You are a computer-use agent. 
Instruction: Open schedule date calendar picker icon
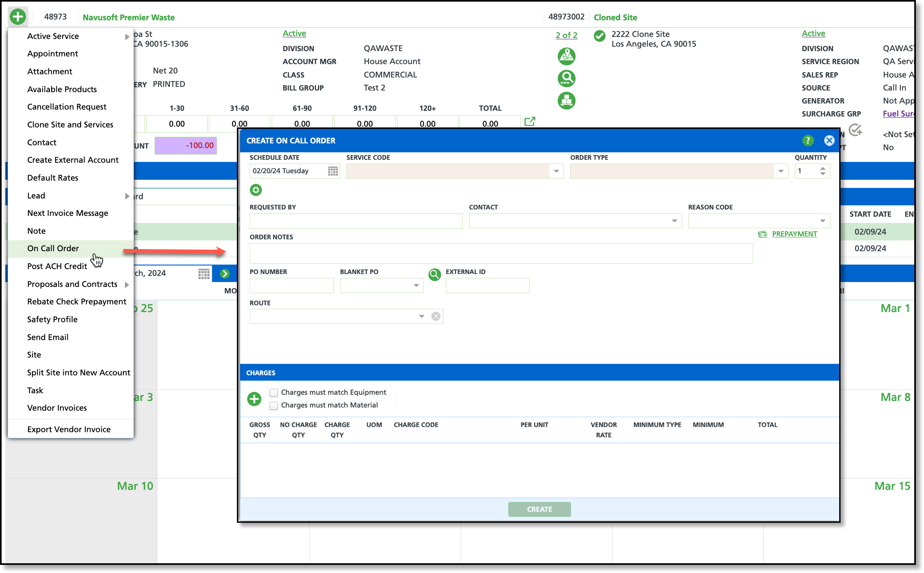[333, 171]
